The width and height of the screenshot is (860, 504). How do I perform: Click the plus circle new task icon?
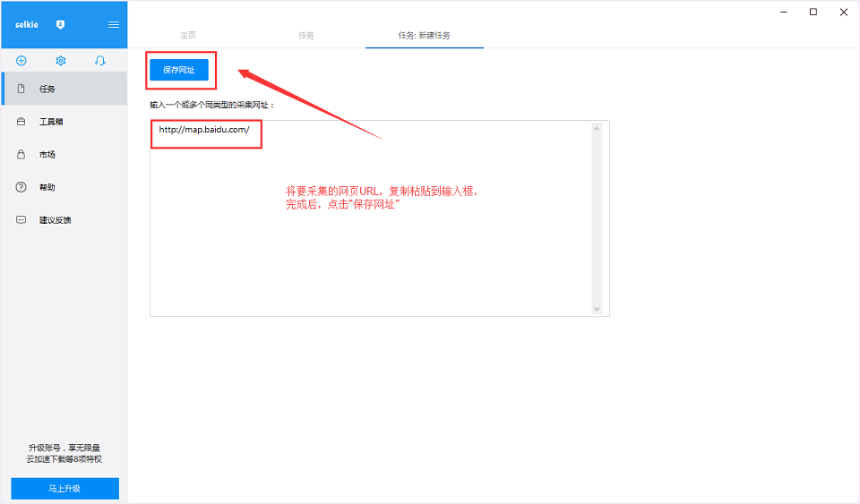click(x=21, y=61)
